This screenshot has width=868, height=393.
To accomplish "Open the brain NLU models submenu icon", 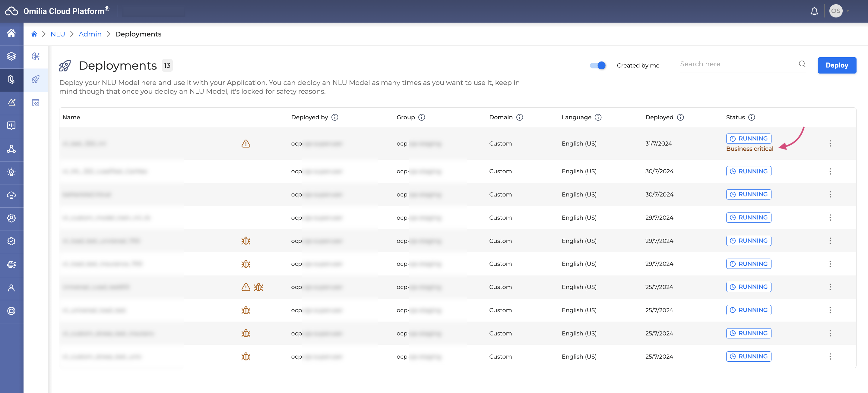I will (35, 56).
